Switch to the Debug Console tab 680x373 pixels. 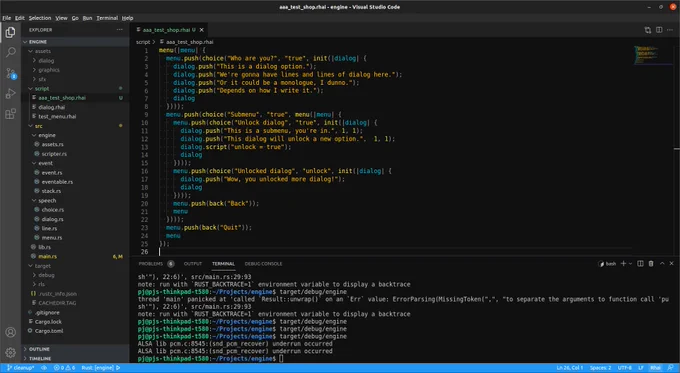point(263,264)
